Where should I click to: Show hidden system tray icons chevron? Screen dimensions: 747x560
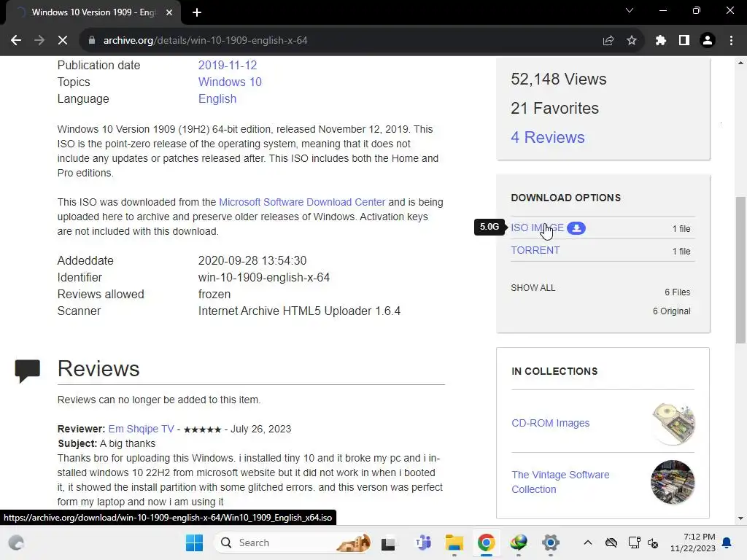click(x=588, y=542)
